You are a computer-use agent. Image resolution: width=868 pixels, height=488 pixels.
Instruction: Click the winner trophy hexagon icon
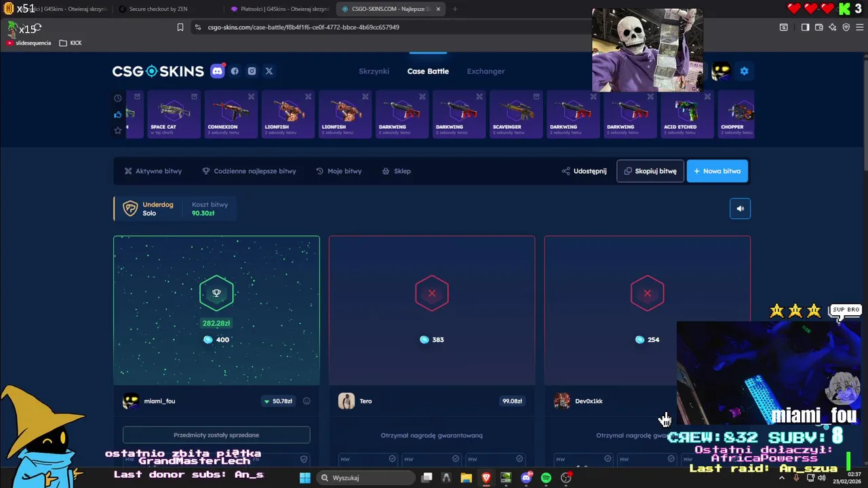(216, 293)
